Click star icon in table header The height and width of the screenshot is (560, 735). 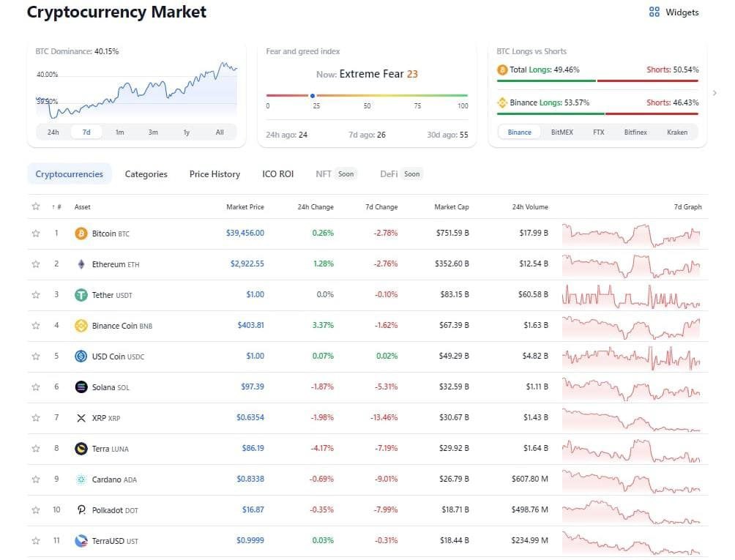pos(36,206)
